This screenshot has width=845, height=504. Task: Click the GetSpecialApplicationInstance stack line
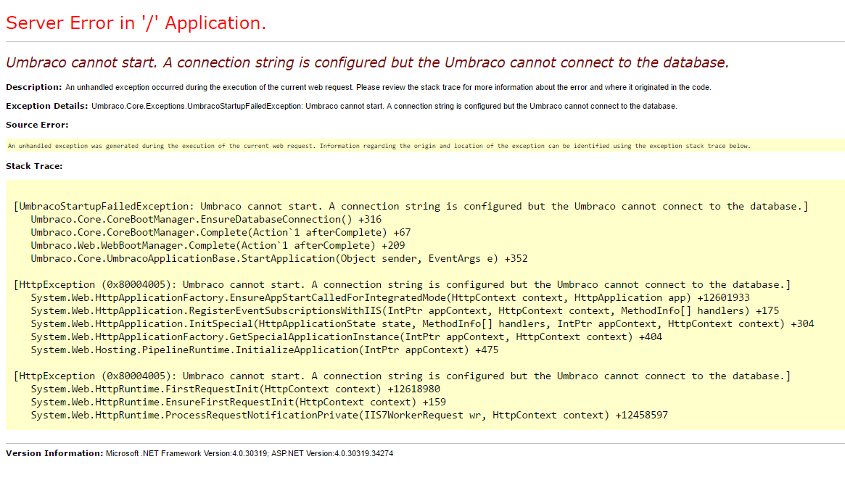(346, 337)
